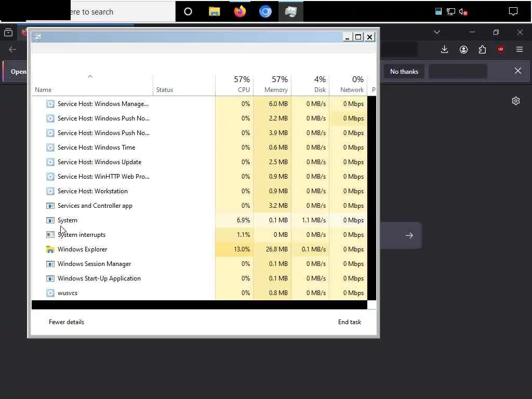532x399 pixels.
Task: Click the End task button
Action: pos(350,322)
